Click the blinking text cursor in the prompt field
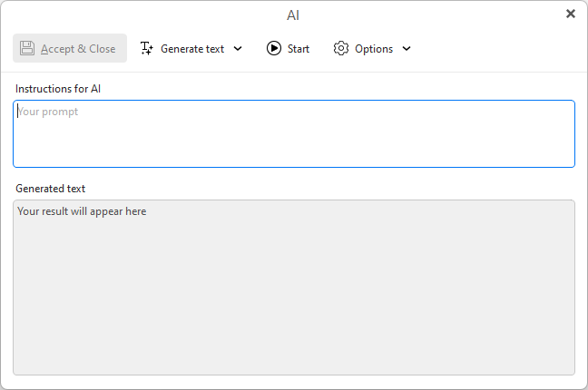Viewport: 588px width, 390px height. click(17, 112)
